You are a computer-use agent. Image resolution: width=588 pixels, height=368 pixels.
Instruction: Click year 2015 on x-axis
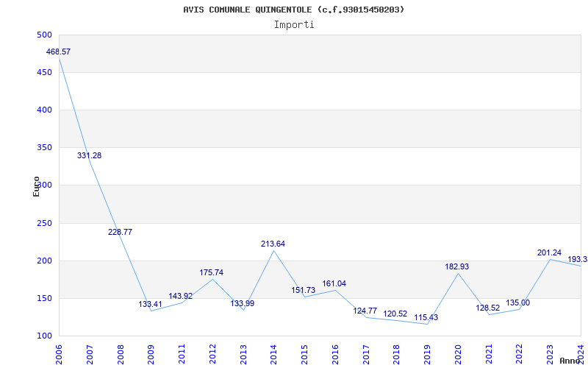(304, 355)
